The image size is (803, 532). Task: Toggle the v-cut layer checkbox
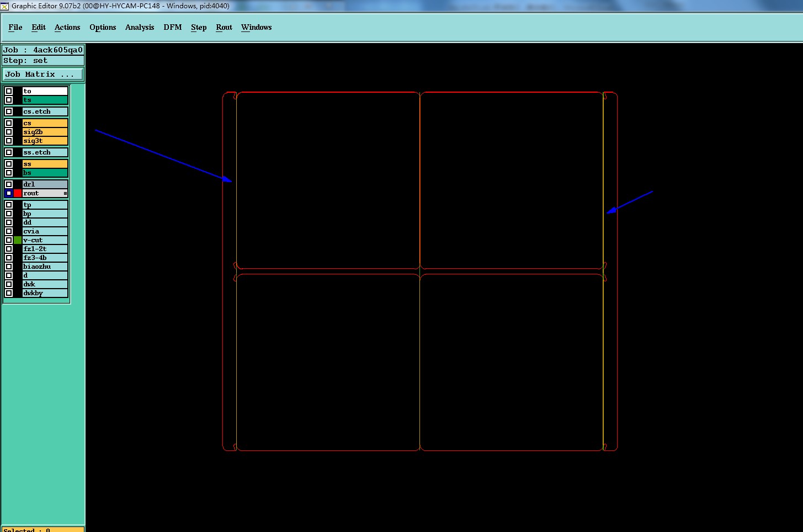[x=9, y=240]
